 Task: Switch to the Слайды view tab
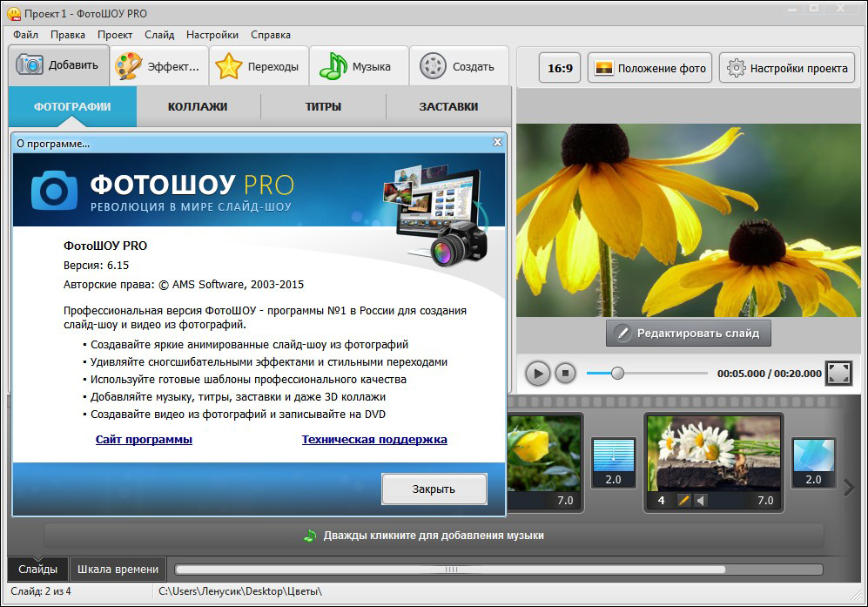(37, 570)
